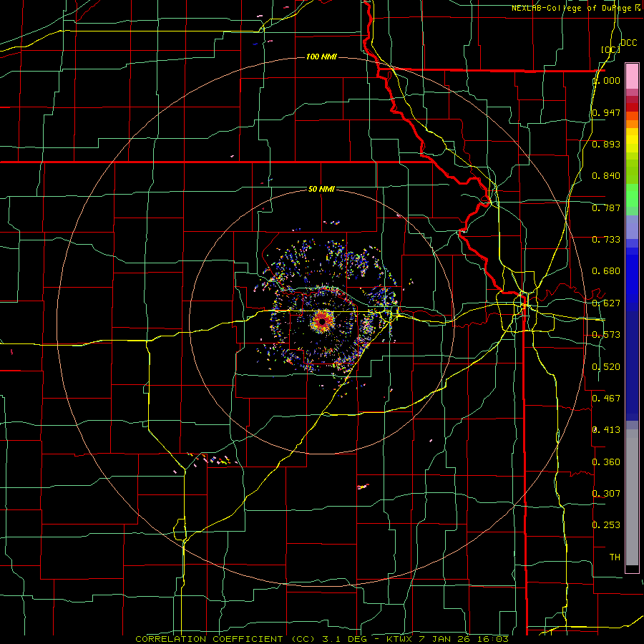Pick the bright blue segment of color bar
644x644 pixels.
click(632, 279)
